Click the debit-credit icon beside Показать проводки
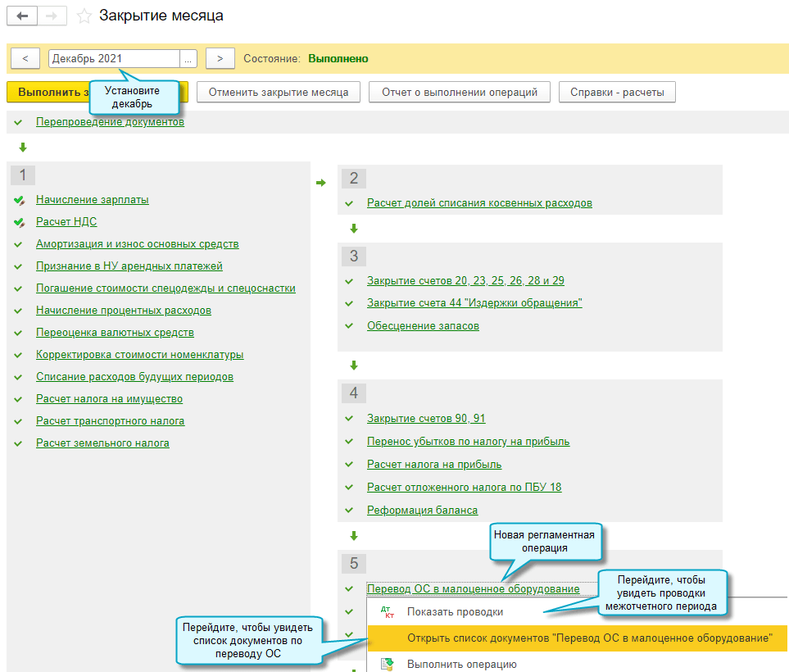 388,612
